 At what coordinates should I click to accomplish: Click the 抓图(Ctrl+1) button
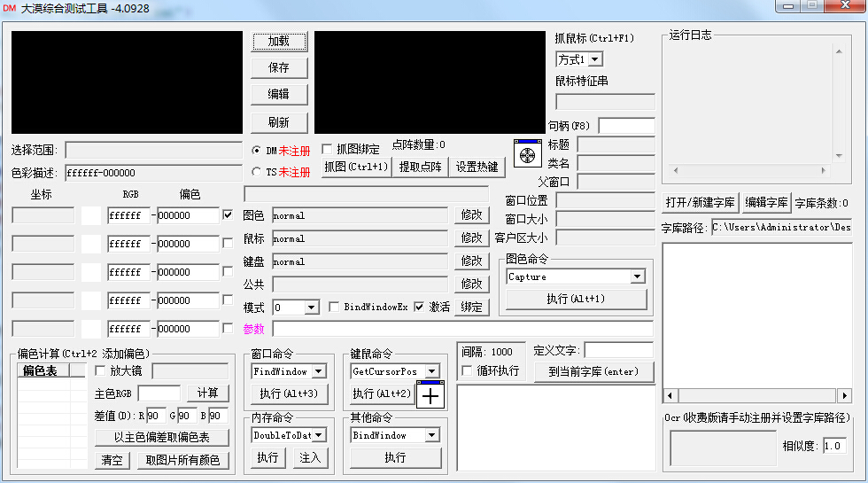(x=356, y=167)
